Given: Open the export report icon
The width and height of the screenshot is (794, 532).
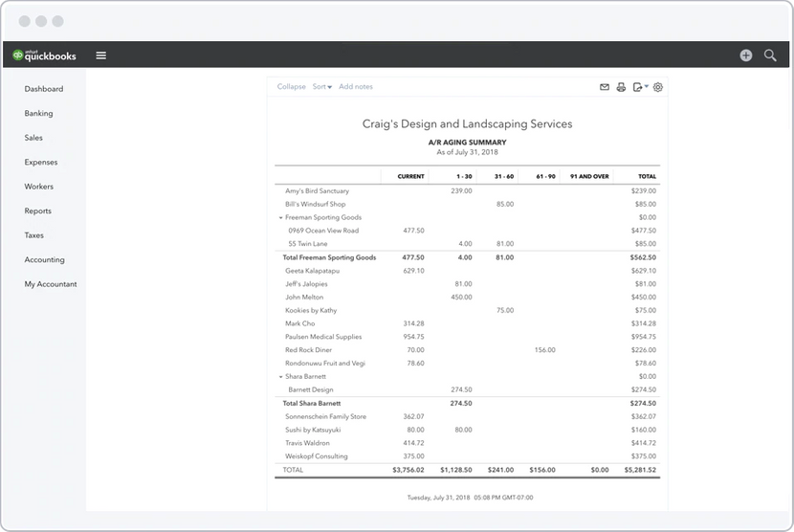Looking at the screenshot, I should pos(639,87).
